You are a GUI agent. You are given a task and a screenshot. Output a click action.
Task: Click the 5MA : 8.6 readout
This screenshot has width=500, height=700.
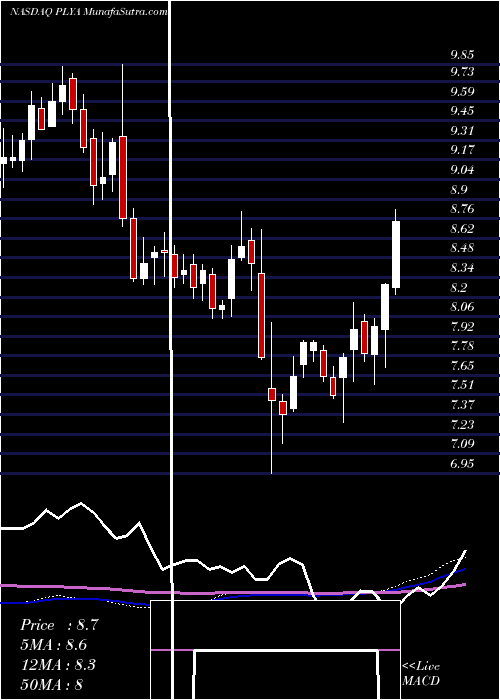pos(54,645)
